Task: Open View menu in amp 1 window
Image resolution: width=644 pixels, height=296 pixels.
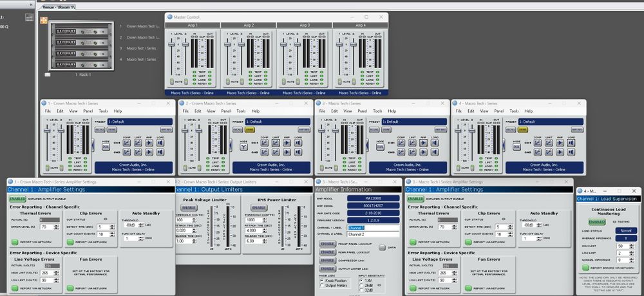Action: tap(73, 111)
